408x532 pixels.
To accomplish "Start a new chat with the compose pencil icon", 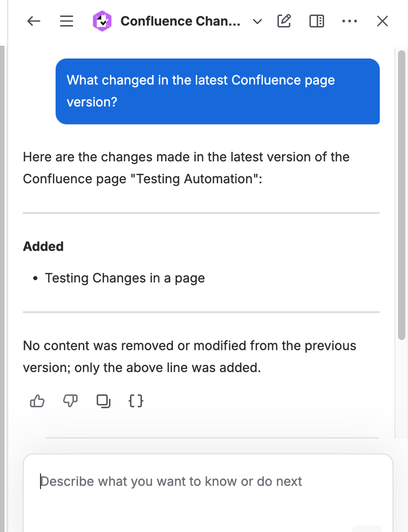I will [x=284, y=21].
